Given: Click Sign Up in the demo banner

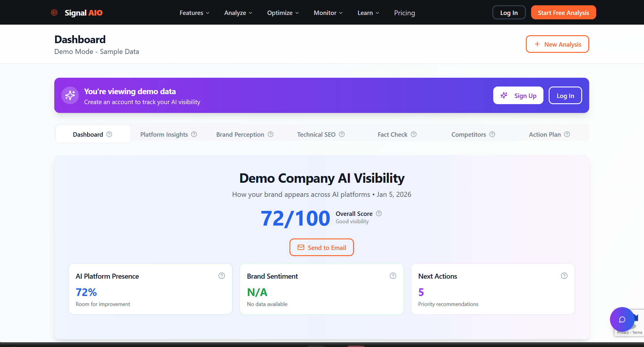Looking at the screenshot, I should [518, 96].
